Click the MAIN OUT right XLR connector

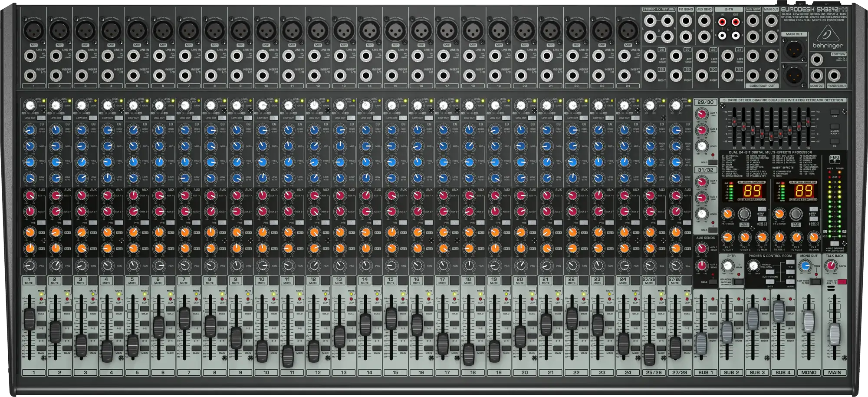[794, 76]
